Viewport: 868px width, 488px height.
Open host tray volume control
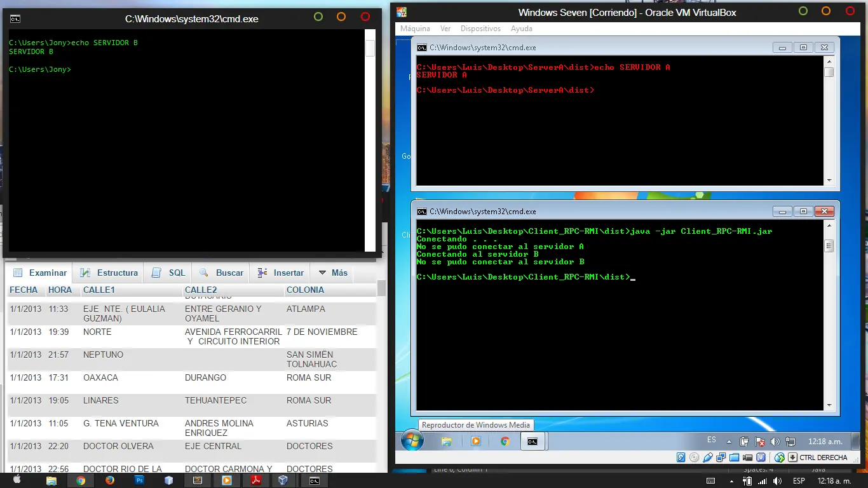777,481
